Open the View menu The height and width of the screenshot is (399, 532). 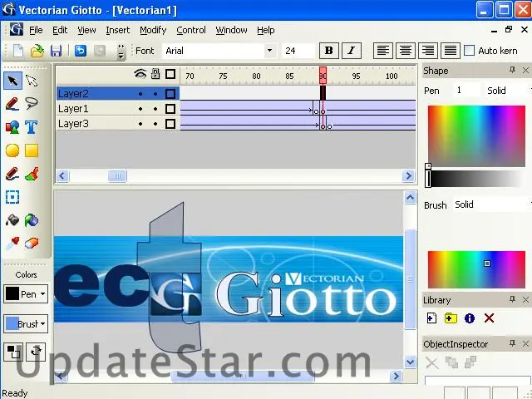point(86,30)
